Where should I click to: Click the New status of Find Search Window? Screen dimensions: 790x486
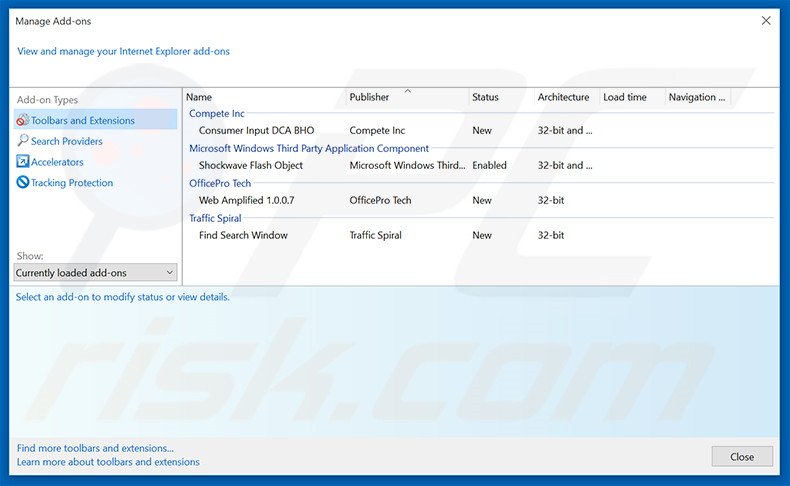tap(482, 235)
